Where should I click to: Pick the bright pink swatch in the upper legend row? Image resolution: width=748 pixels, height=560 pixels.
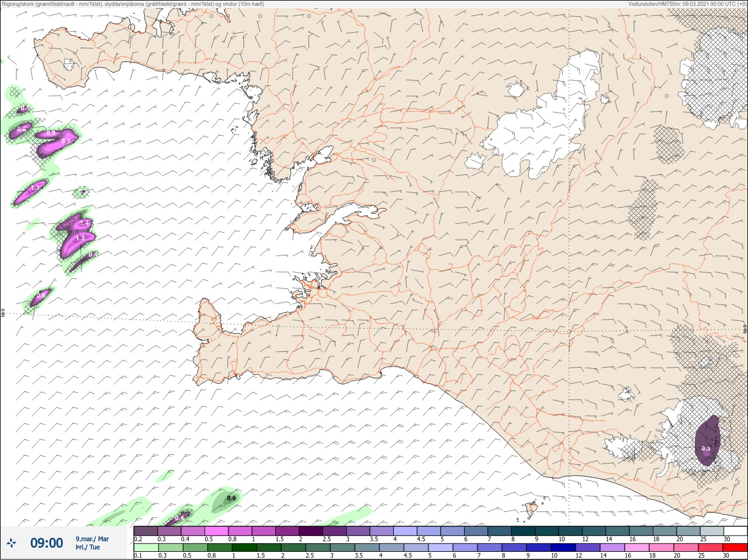[217, 531]
